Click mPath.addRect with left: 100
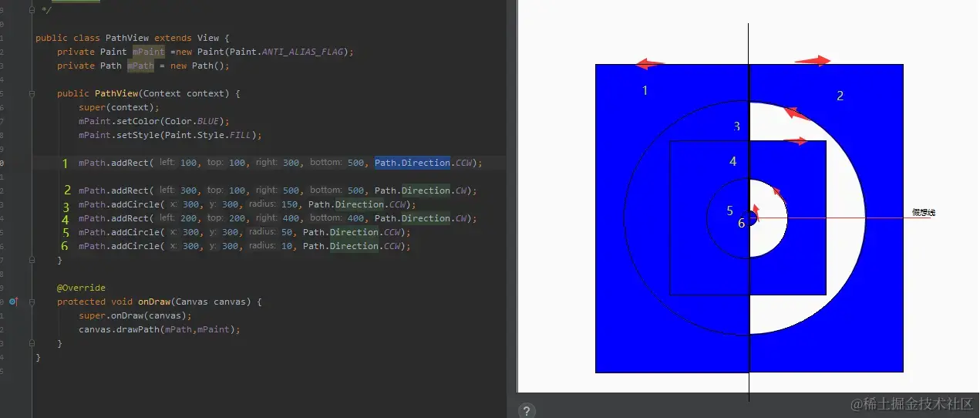Image resolution: width=980 pixels, height=418 pixels. [280, 163]
